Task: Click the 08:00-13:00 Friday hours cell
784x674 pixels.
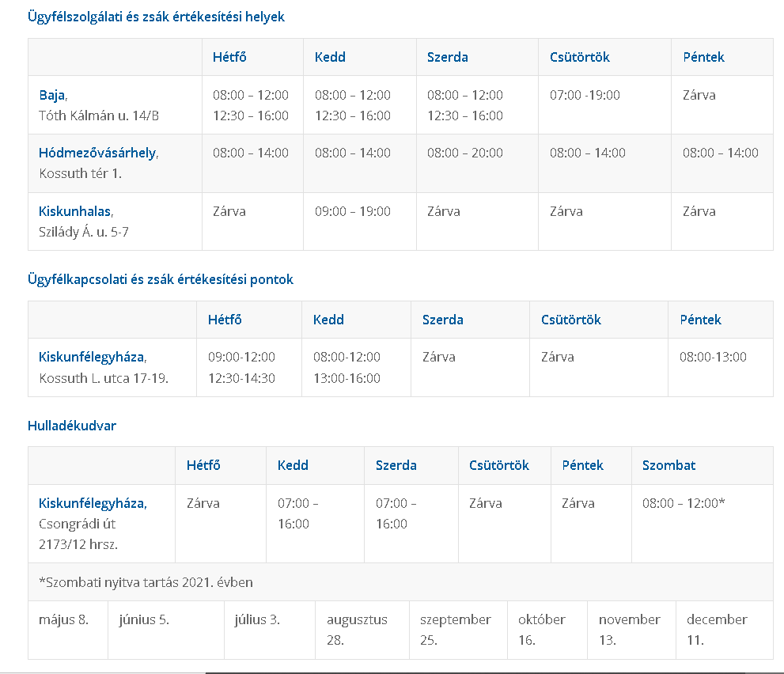Action: pos(713,357)
